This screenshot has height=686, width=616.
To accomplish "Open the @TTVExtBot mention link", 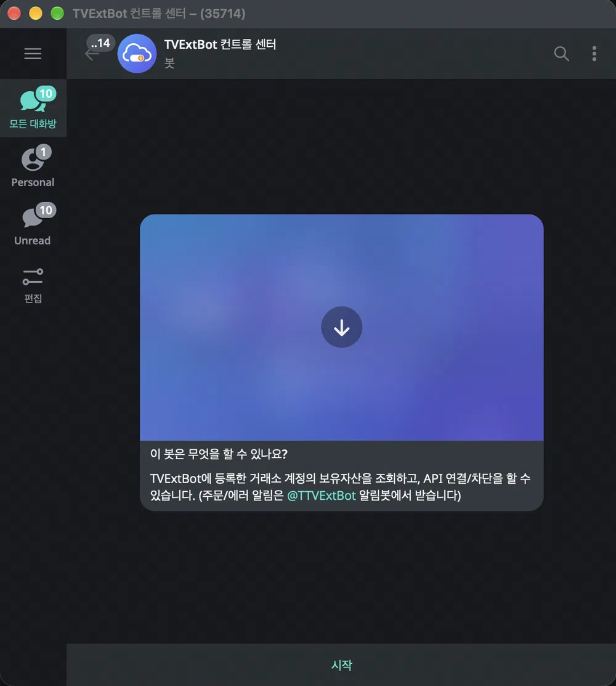I will click(x=322, y=496).
